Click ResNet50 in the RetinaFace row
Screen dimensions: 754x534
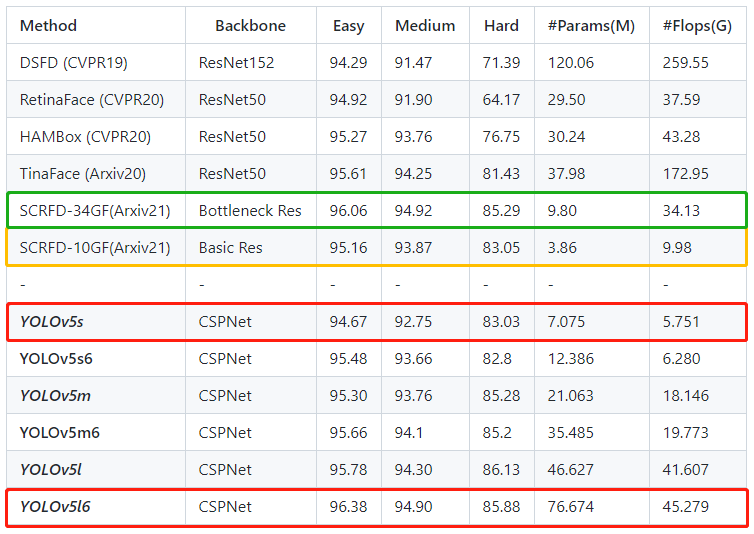coord(232,100)
